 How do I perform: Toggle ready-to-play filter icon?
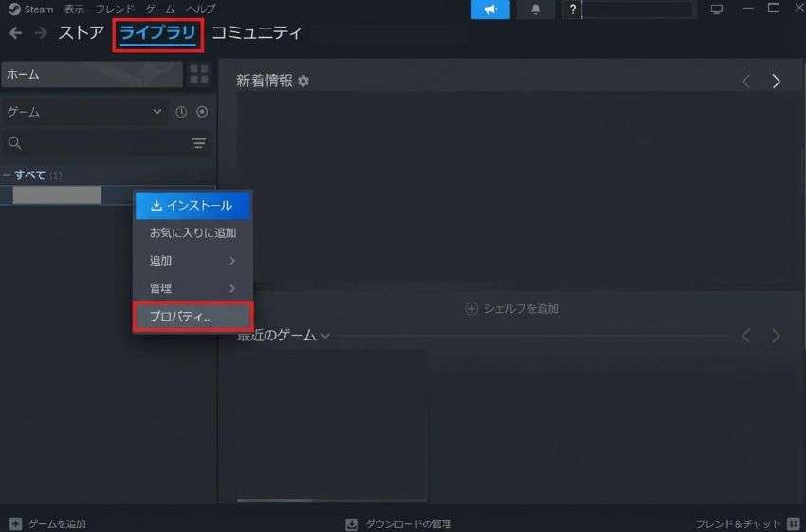(x=202, y=112)
